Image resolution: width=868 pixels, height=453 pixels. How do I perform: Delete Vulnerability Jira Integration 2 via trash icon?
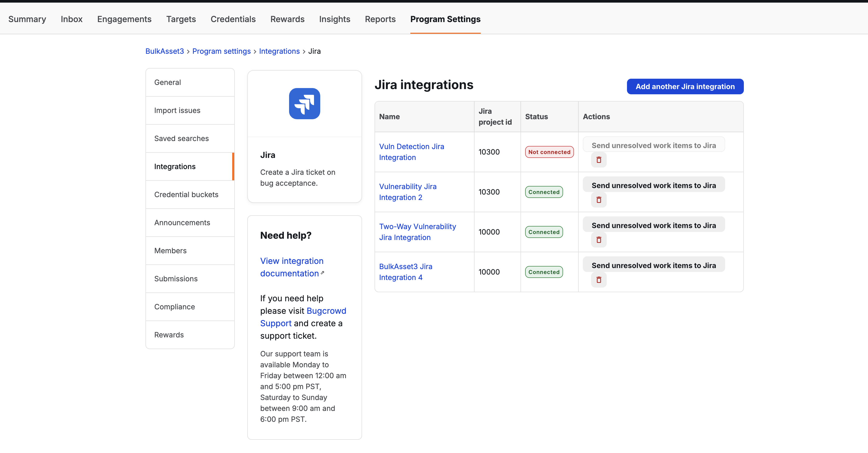click(x=599, y=200)
